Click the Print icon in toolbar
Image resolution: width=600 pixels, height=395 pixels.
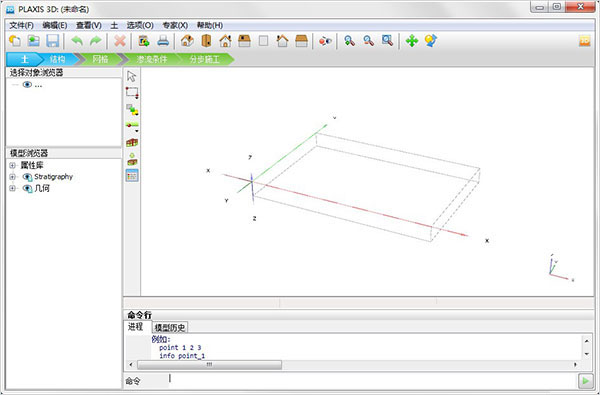[163, 41]
